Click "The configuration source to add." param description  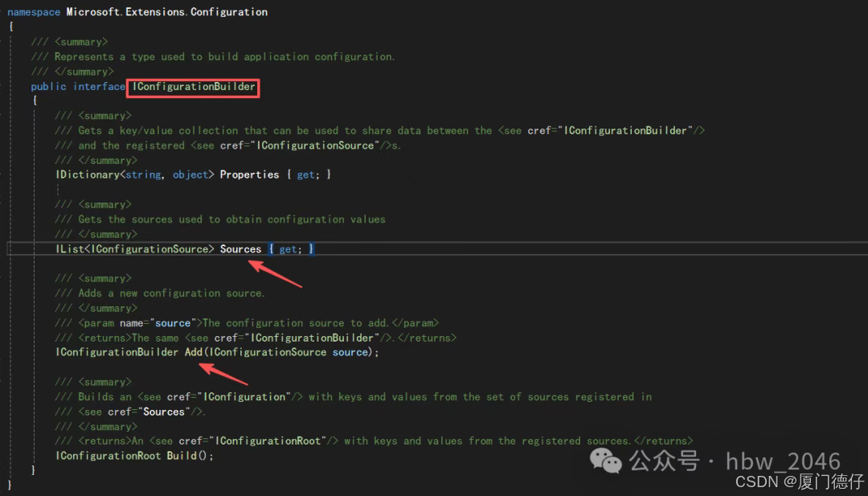(296, 322)
